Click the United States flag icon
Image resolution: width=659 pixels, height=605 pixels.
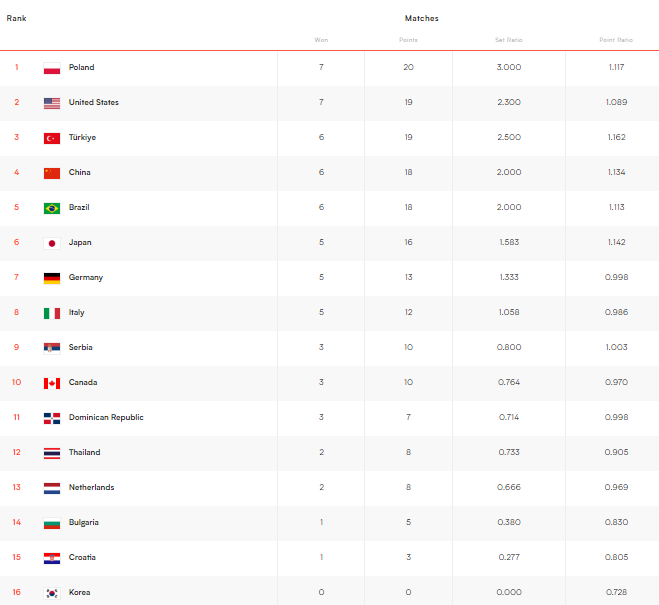52,103
